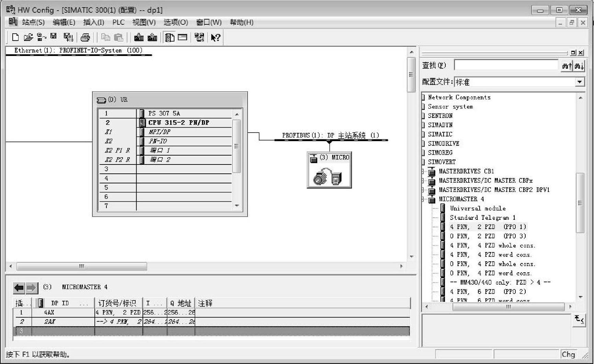Open Configure Network from the toolbar
The image size is (594, 364).
point(199,37)
